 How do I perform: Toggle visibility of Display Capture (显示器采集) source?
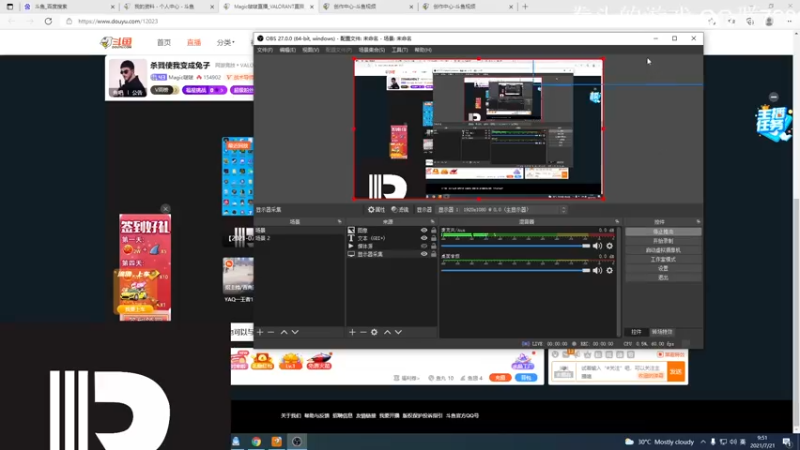pyautogui.click(x=423, y=254)
